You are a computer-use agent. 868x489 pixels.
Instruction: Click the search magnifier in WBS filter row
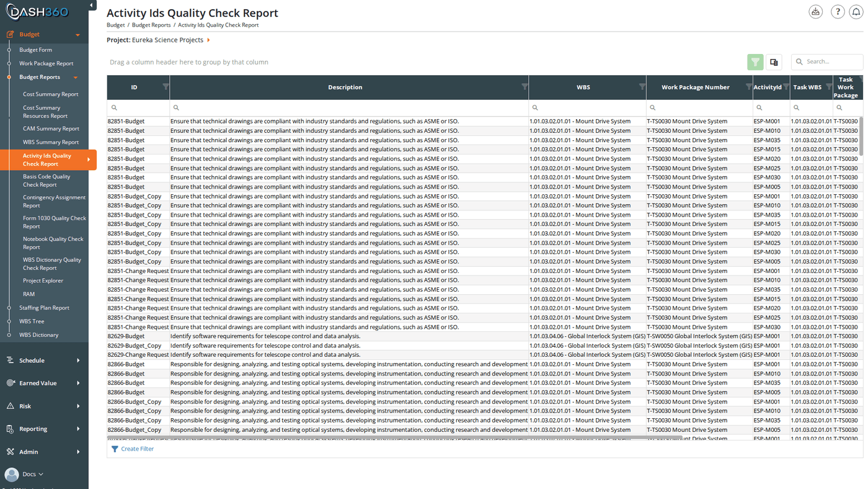tap(535, 108)
